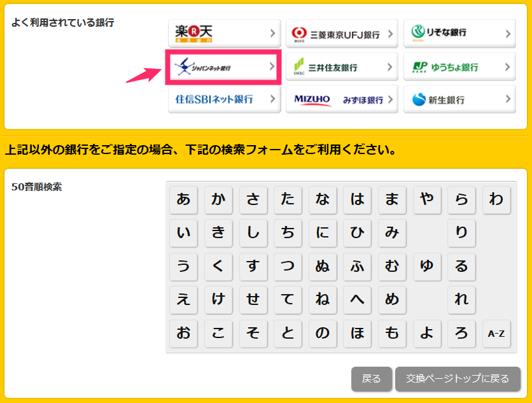Click the 戻る back button
The width and height of the screenshot is (532, 403).
coord(372,379)
